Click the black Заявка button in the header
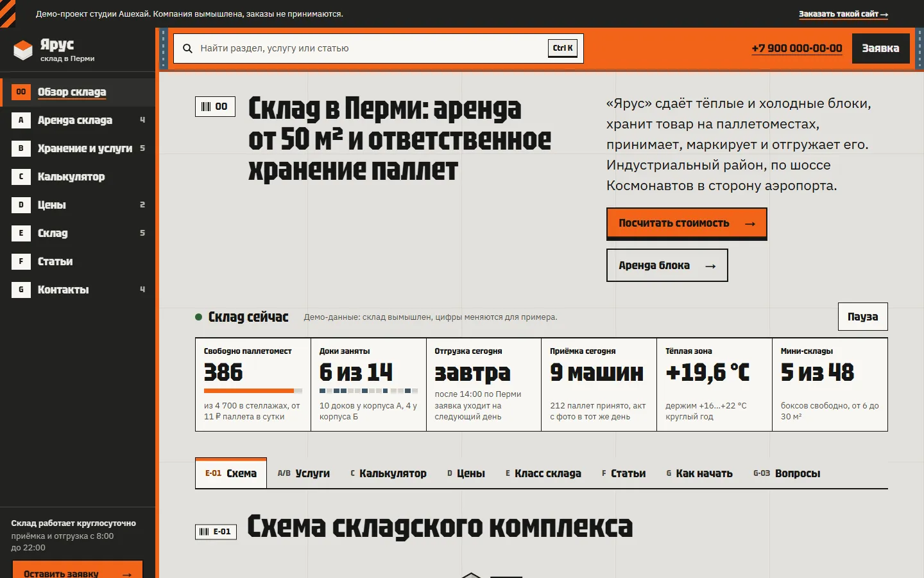 pos(880,48)
